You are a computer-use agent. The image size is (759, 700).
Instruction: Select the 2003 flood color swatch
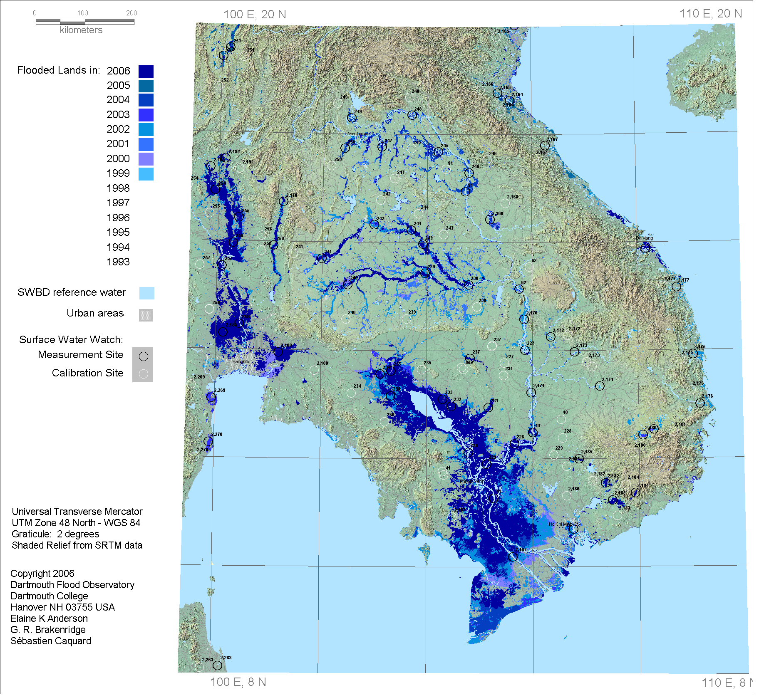click(x=146, y=115)
